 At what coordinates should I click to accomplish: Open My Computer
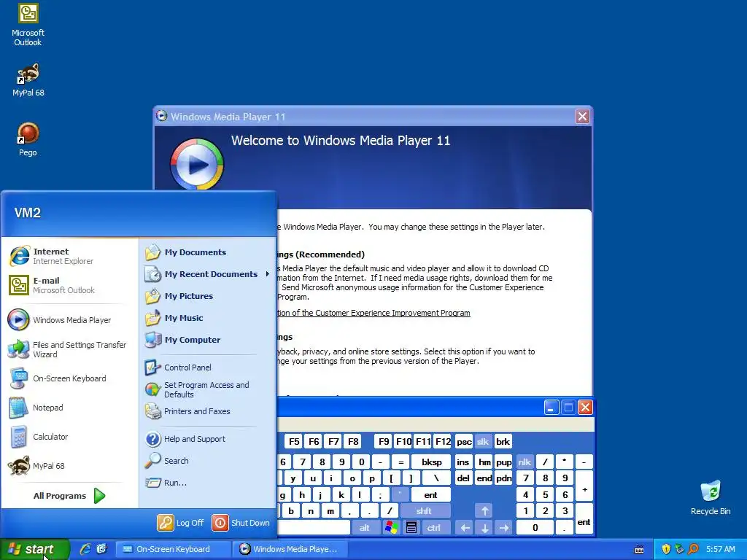[x=207, y=340]
